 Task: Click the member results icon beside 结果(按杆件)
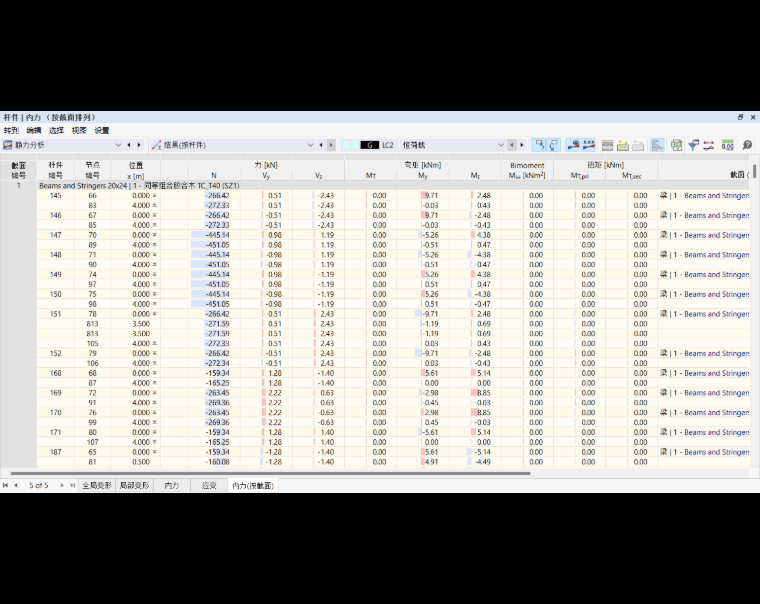coord(156,145)
